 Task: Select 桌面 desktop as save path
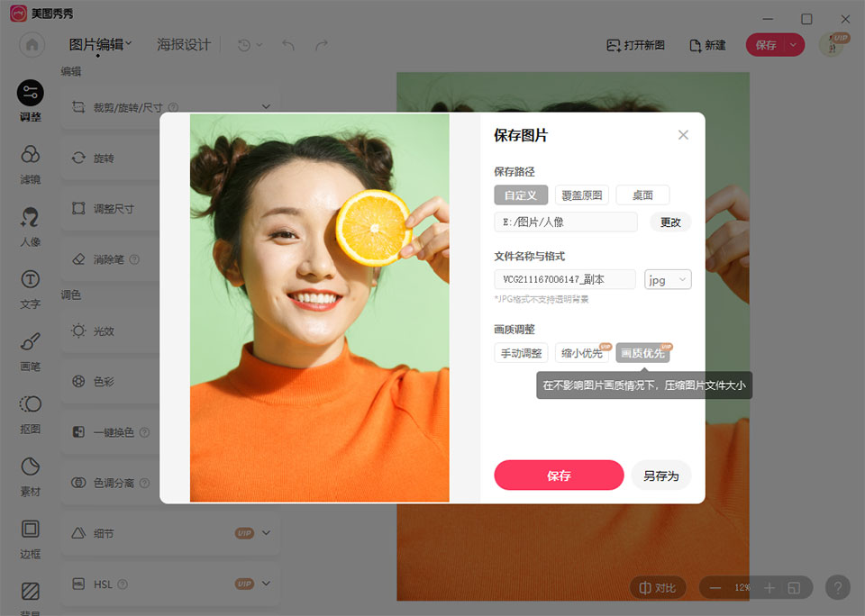pyautogui.click(x=642, y=195)
